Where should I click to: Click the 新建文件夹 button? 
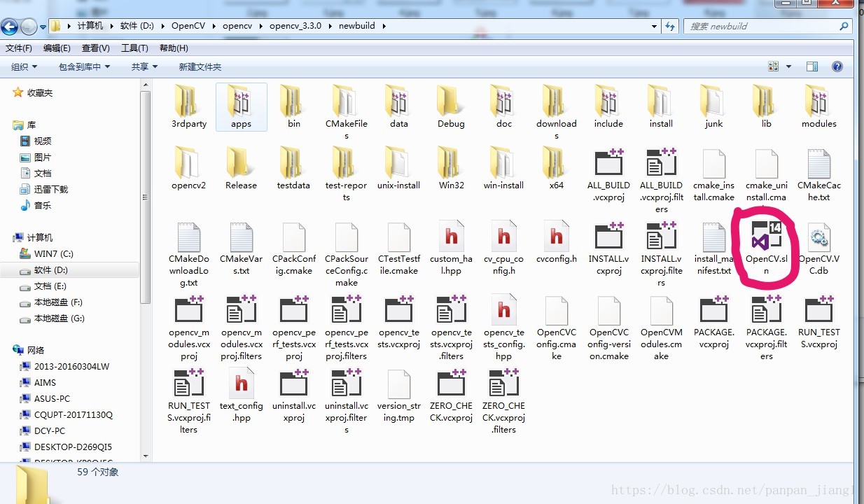200,66
